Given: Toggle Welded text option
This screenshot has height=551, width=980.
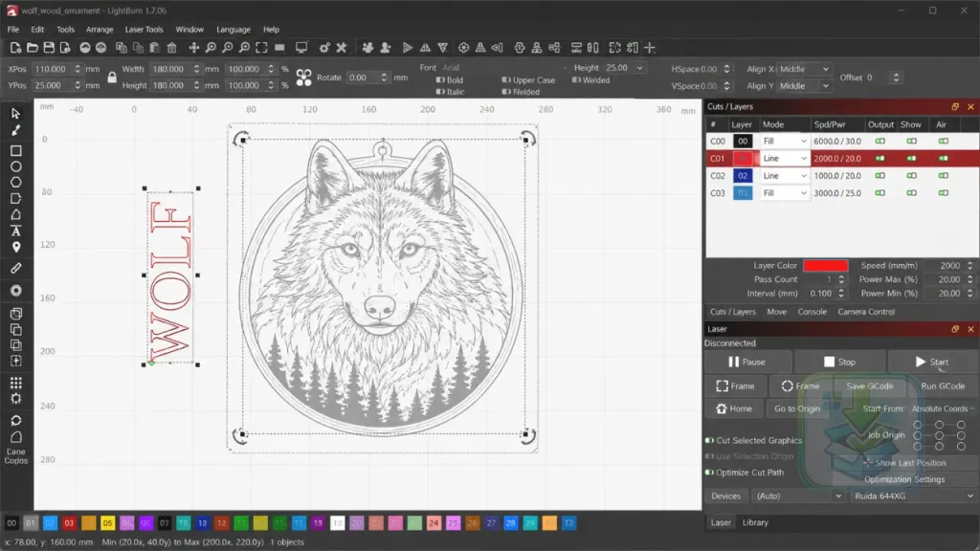Looking at the screenshot, I should tap(576, 80).
